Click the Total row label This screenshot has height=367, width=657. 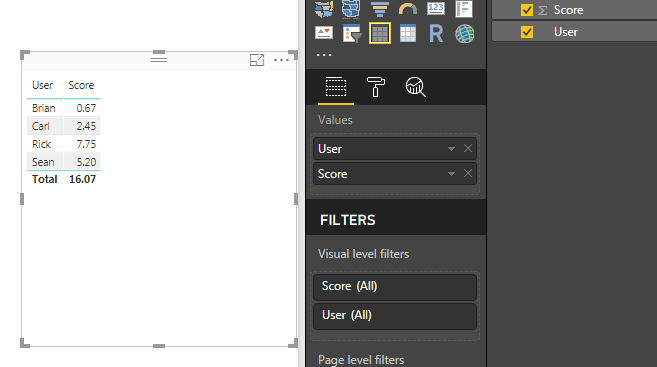[44, 179]
